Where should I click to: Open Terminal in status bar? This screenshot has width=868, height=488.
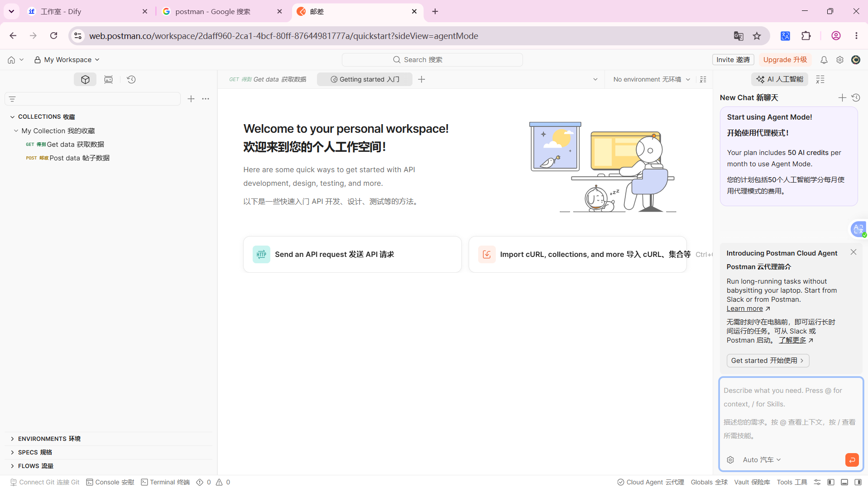[165, 482]
